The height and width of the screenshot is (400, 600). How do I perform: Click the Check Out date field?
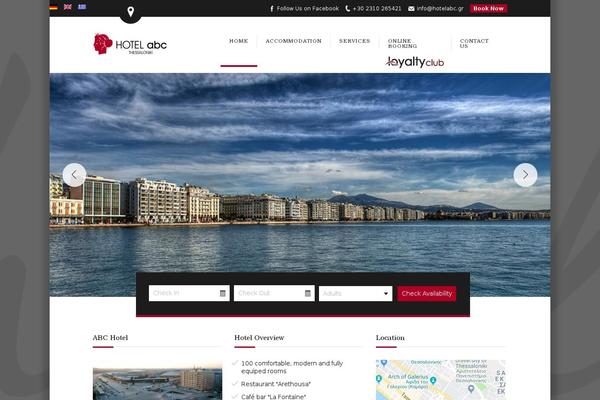pos(274,293)
